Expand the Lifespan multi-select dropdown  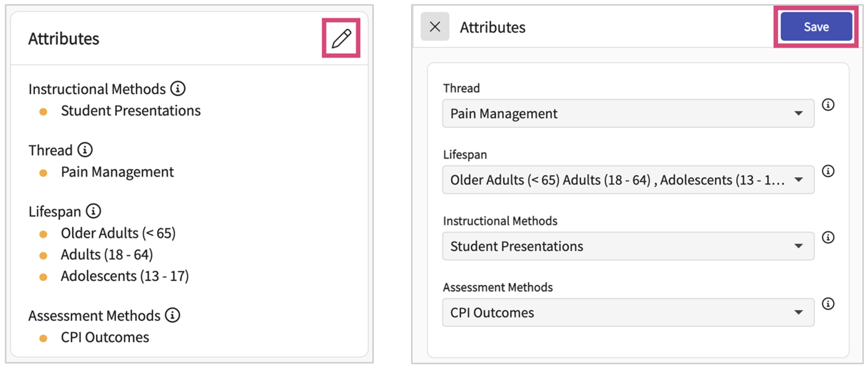628,180
